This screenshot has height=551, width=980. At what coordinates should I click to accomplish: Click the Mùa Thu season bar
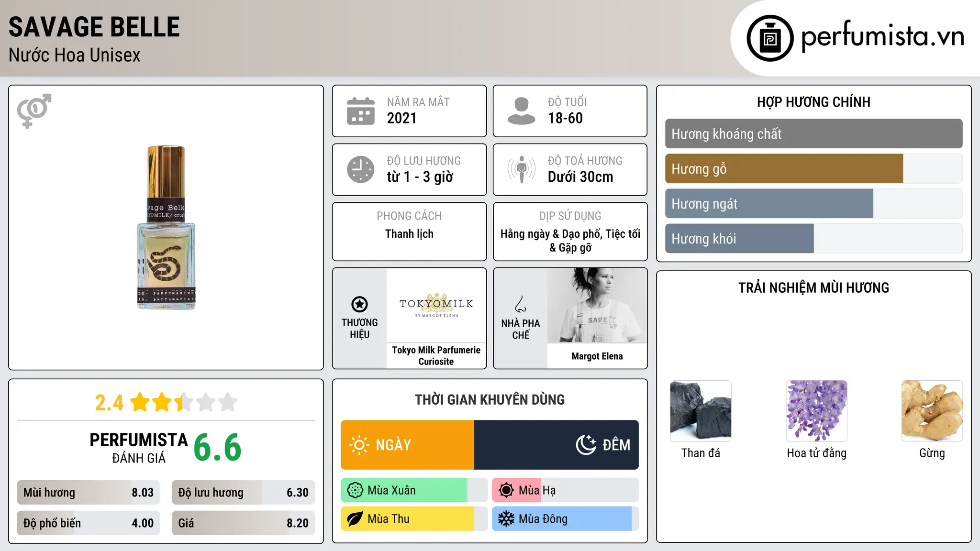tap(414, 519)
